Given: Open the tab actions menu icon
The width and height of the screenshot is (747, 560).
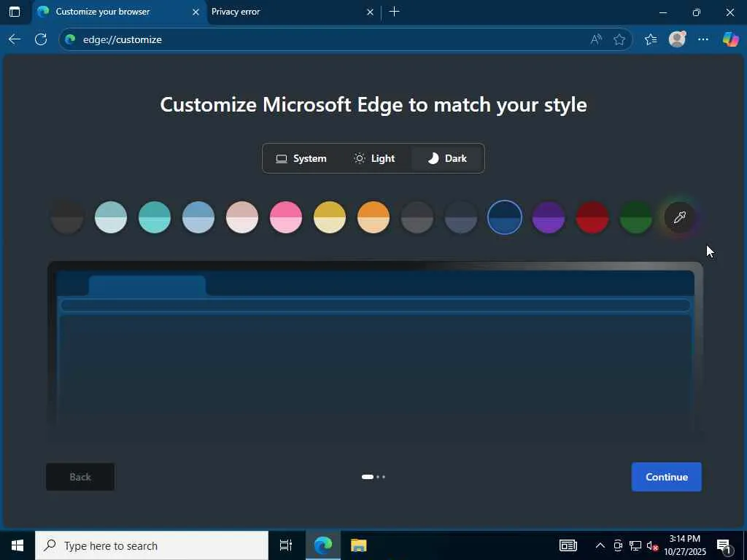Looking at the screenshot, I should coord(15,12).
